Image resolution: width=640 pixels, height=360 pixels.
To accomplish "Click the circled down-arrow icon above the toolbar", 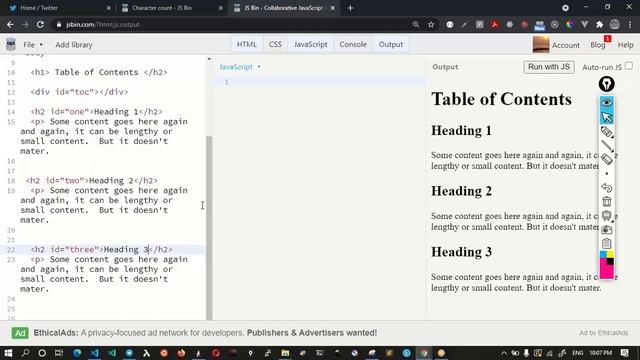I will click(x=565, y=8).
